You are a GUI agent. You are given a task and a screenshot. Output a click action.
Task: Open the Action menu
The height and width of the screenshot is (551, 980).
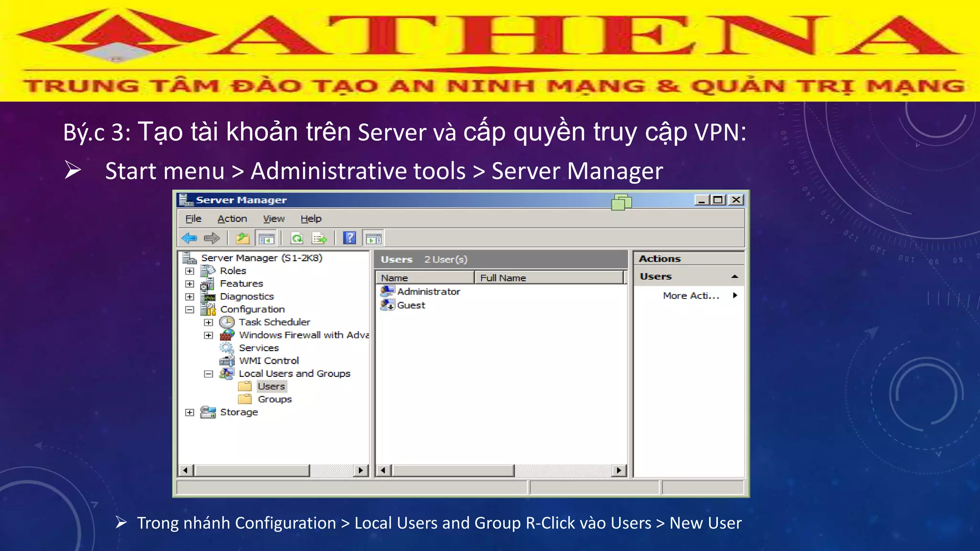(x=232, y=219)
